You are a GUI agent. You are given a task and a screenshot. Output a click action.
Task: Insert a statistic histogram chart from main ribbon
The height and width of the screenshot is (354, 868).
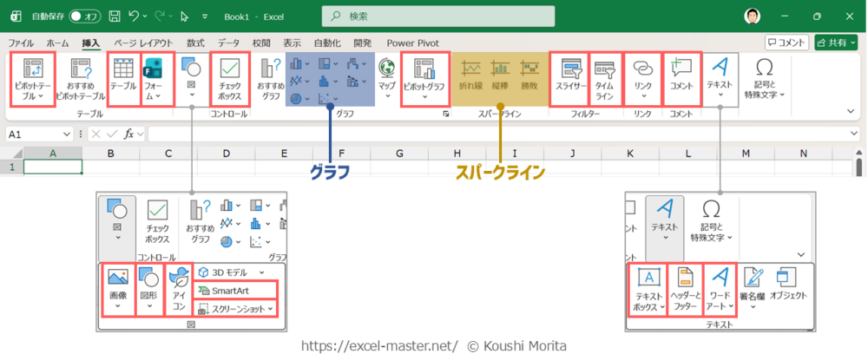[325, 82]
